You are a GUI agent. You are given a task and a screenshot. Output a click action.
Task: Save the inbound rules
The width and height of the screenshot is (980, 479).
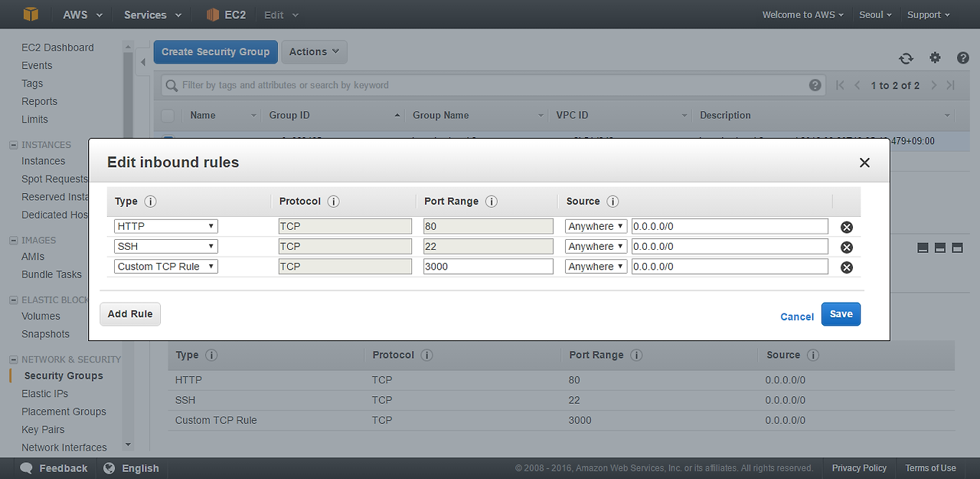click(x=841, y=314)
